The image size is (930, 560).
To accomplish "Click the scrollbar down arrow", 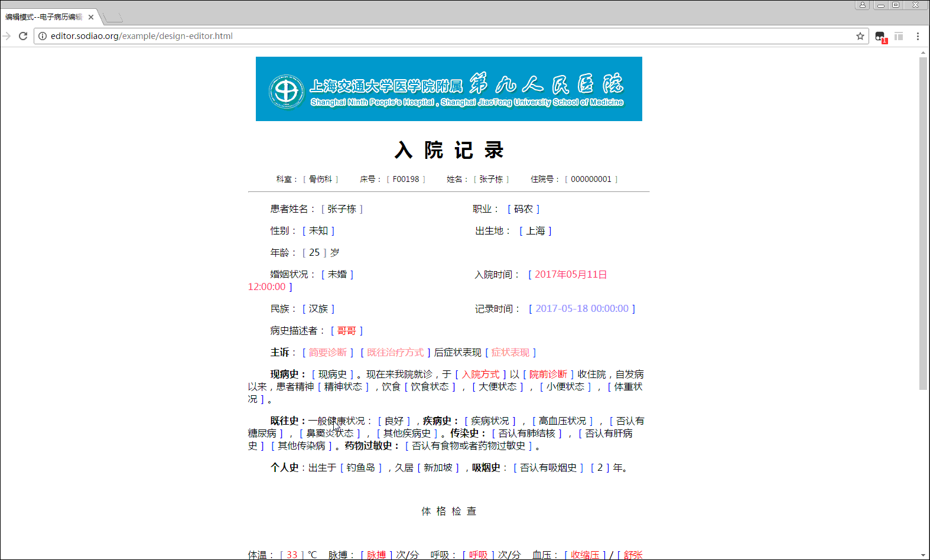I will pyautogui.click(x=923, y=555).
